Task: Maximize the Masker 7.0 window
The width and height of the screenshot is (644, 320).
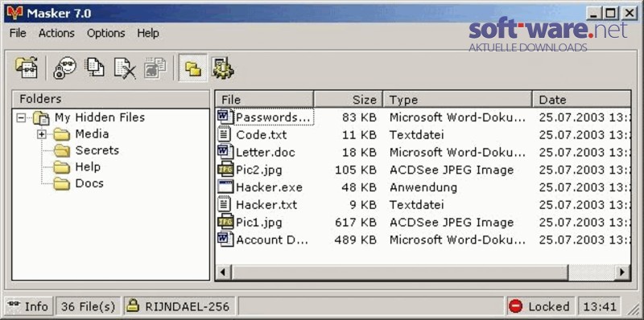Action: (611, 14)
